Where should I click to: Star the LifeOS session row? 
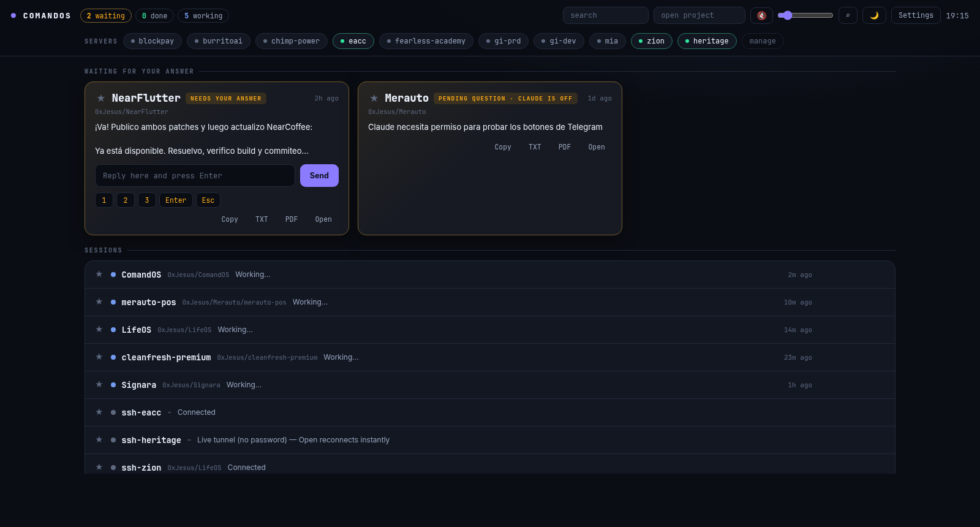pos(99,329)
